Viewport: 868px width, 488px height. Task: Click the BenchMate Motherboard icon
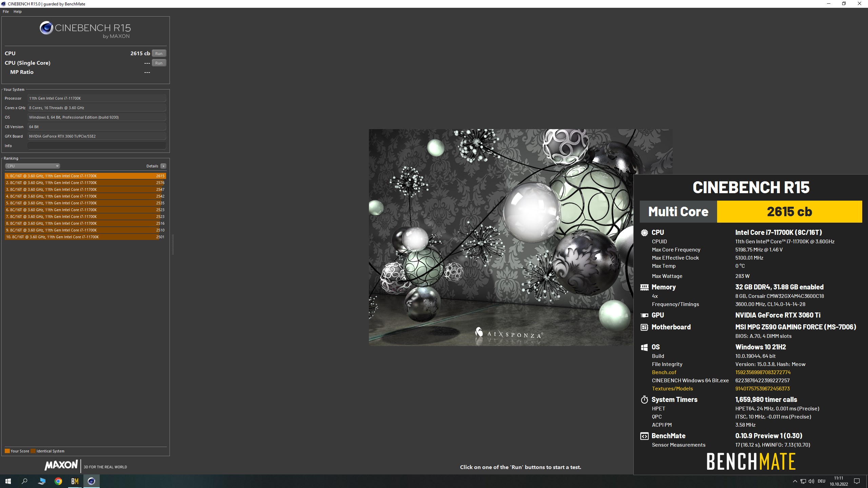pos(644,327)
